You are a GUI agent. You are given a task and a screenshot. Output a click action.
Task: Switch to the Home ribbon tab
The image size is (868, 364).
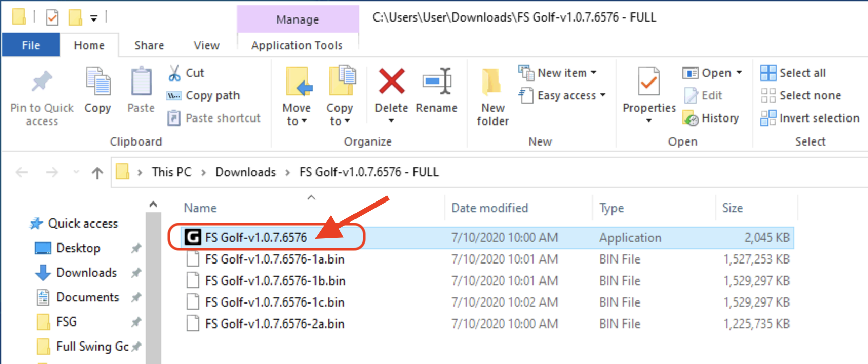pyautogui.click(x=89, y=45)
